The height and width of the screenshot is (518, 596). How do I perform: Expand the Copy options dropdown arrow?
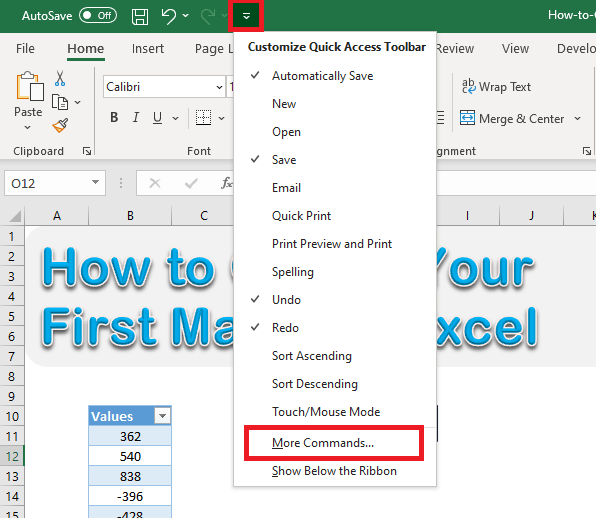coord(78,102)
